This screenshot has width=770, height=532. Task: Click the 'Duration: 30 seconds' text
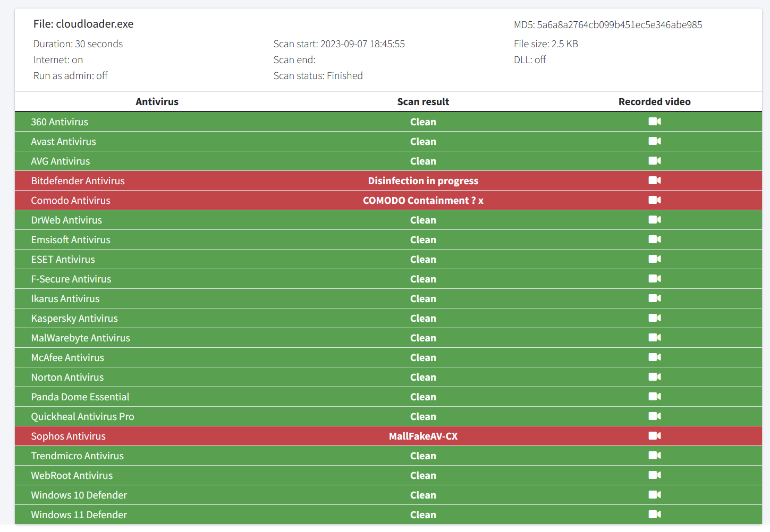78,44
